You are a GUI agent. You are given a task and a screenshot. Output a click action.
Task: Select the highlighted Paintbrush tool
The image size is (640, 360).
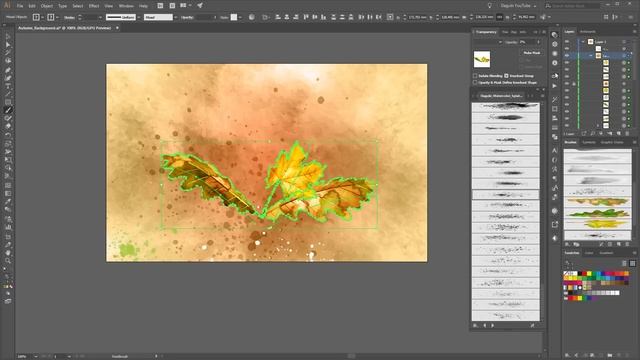pos(8,110)
